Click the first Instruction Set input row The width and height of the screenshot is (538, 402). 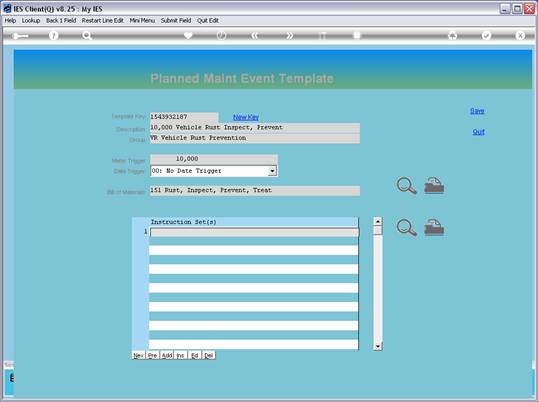pyautogui.click(x=255, y=232)
